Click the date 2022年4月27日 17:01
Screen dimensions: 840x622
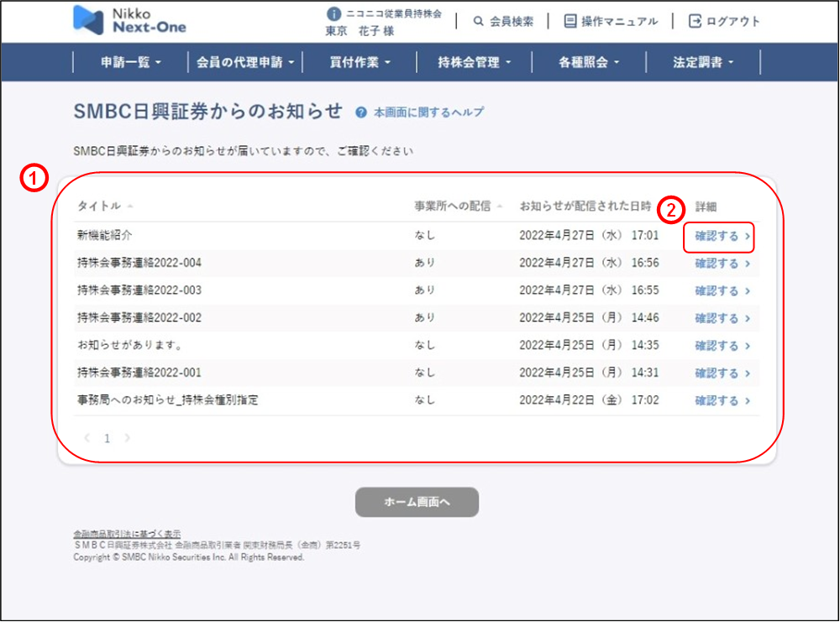click(x=589, y=236)
